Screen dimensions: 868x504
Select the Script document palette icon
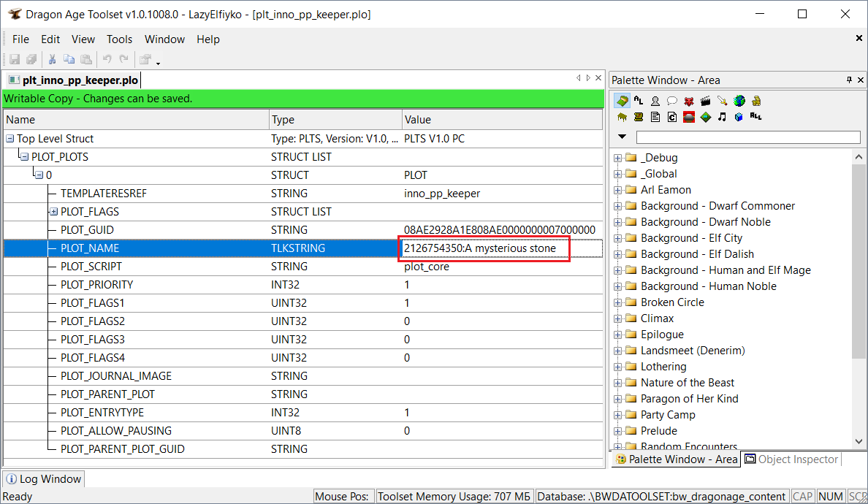pyautogui.click(x=655, y=117)
